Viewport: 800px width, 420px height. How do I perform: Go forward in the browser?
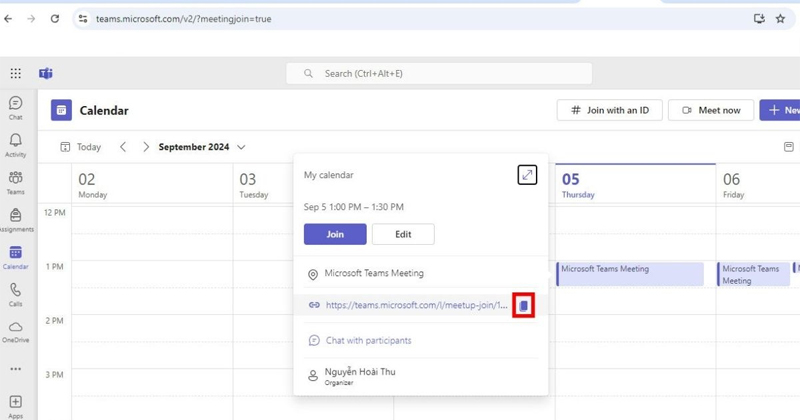click(31, 19)
